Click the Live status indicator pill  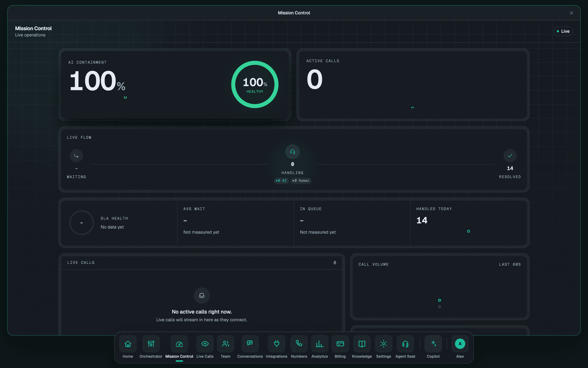(x=563, y=31)
